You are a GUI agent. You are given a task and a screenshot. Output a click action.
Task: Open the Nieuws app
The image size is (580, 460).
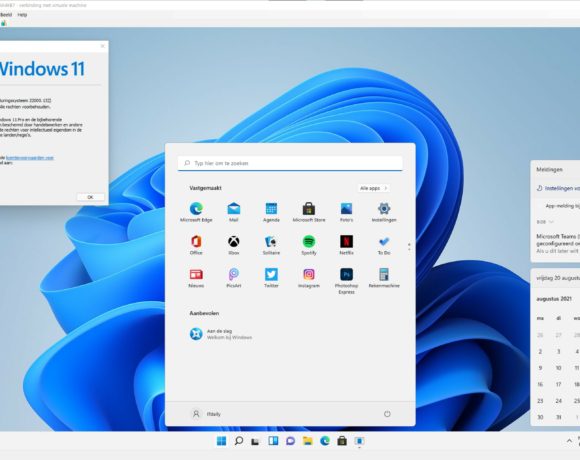tap(196, 278)
